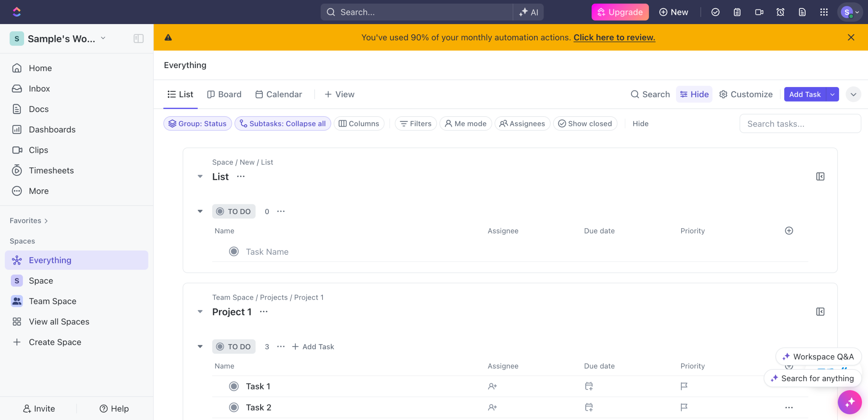Open the apps grid icon
Viewport: 868px width, 420px height.
824,12
